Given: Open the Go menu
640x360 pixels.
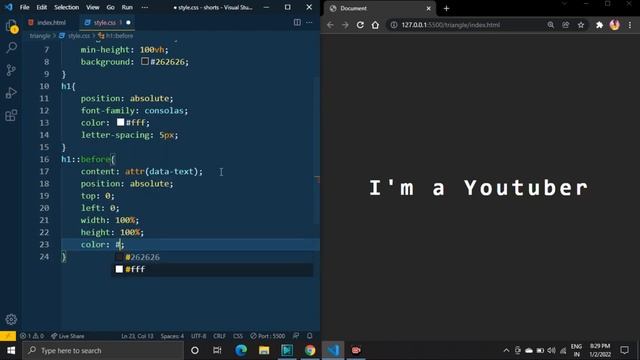Looking at the screenshot, I should [x=111, y=7].
